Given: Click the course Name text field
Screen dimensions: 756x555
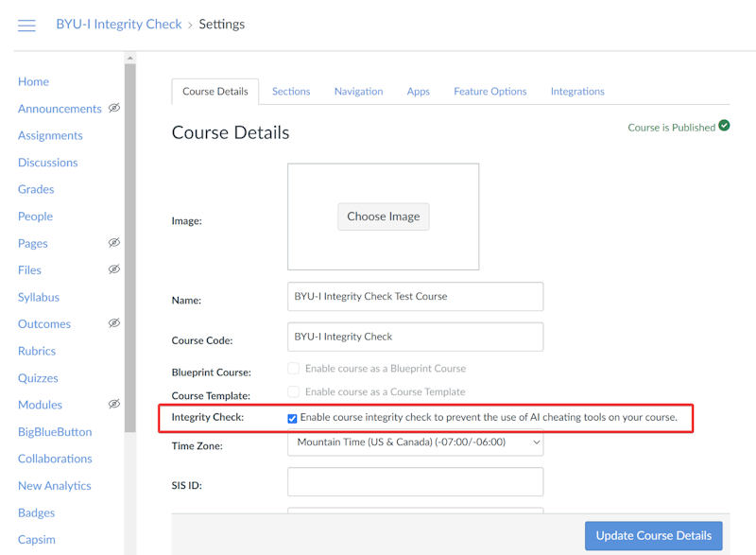Looking at the screenshot, I should 415,296.
